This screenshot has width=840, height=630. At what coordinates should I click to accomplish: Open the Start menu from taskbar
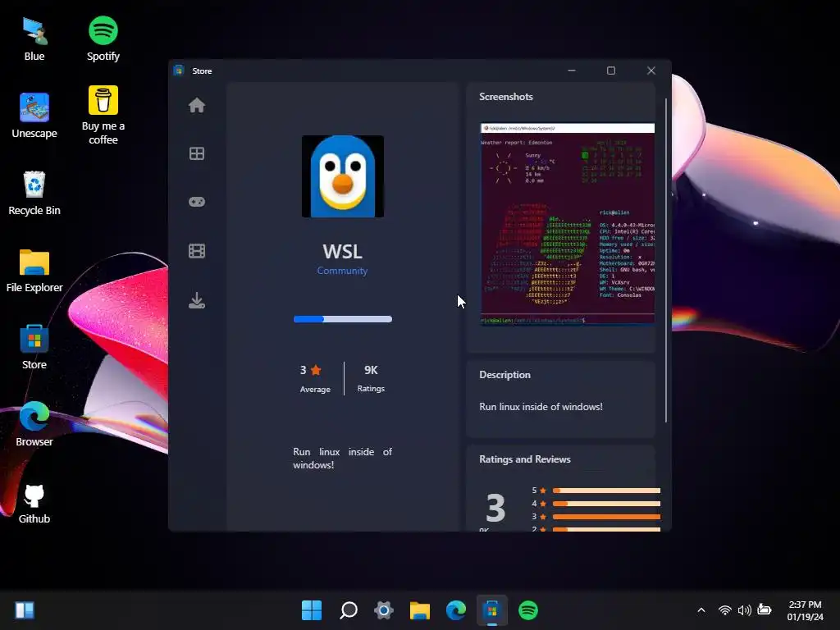coord(312,610)
